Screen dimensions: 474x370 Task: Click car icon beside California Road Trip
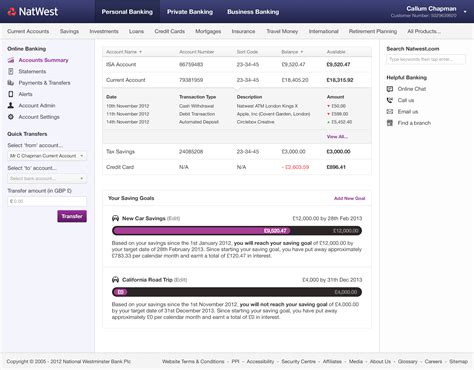115,280
